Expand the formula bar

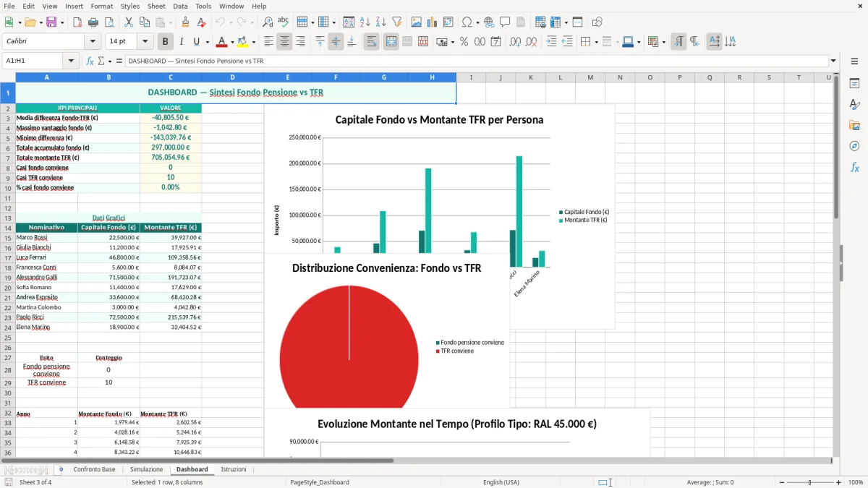[x=833, y=61]
